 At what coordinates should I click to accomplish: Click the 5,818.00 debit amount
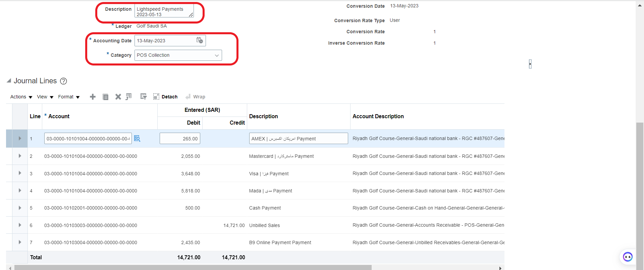tap(191, 191)
